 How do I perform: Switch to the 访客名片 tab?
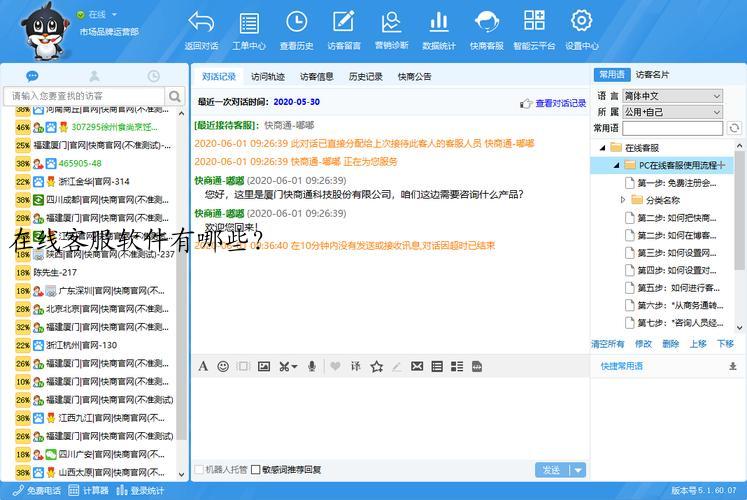tap(653, 75)
